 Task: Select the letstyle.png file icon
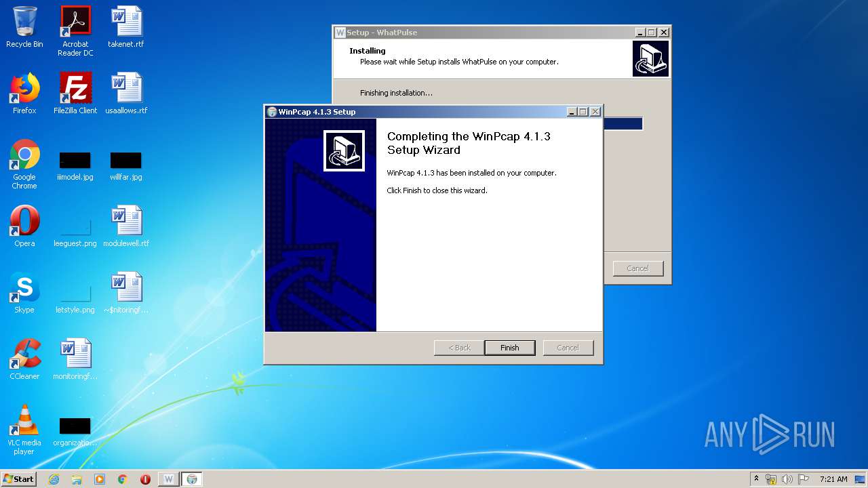pos(75,298)
